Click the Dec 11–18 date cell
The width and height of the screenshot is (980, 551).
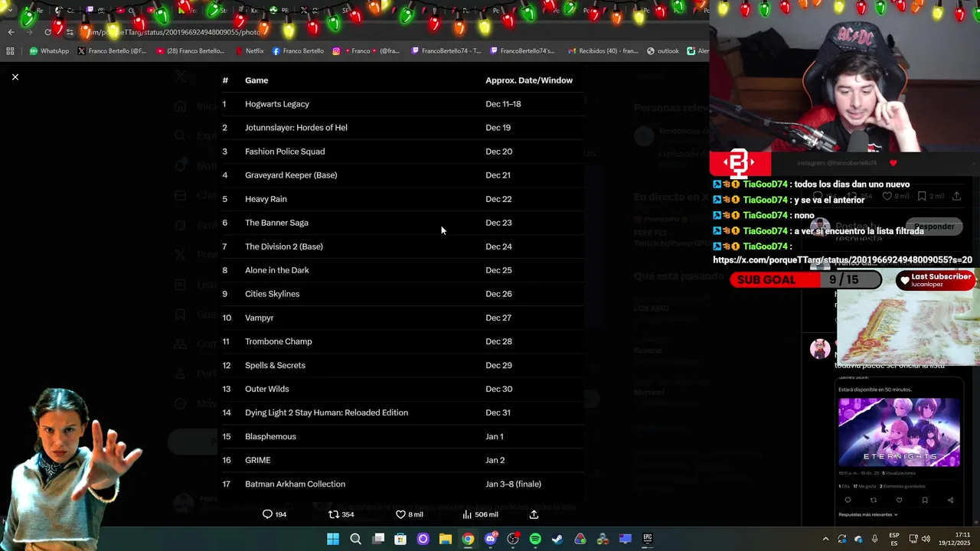(503, 104)
